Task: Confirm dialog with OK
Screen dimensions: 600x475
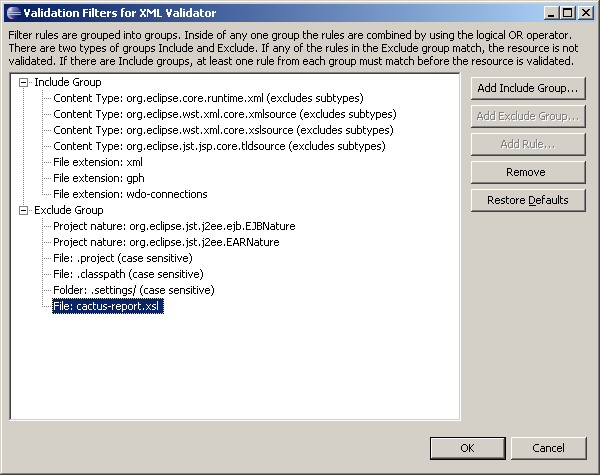Action: (468, 448)
